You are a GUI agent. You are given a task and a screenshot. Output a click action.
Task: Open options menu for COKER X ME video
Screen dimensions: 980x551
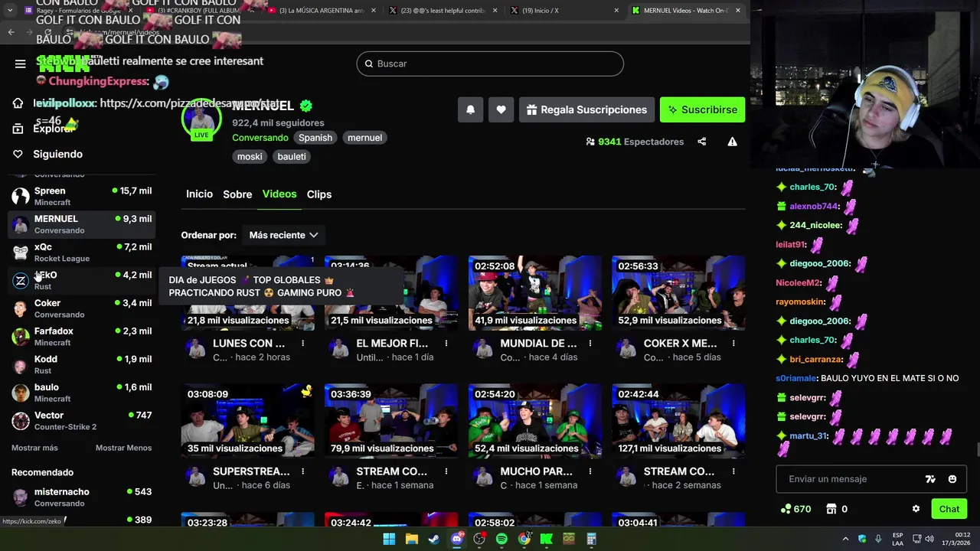tap(733, 344)
